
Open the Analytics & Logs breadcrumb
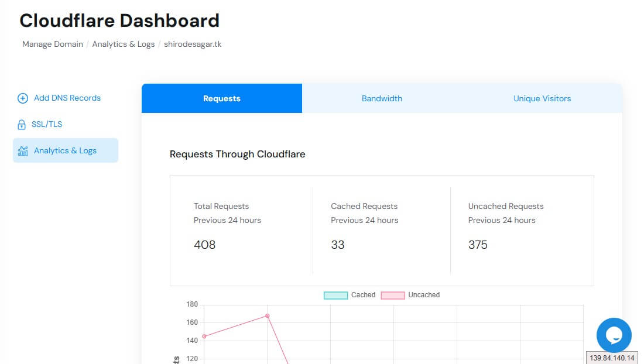tap(123, 44)
